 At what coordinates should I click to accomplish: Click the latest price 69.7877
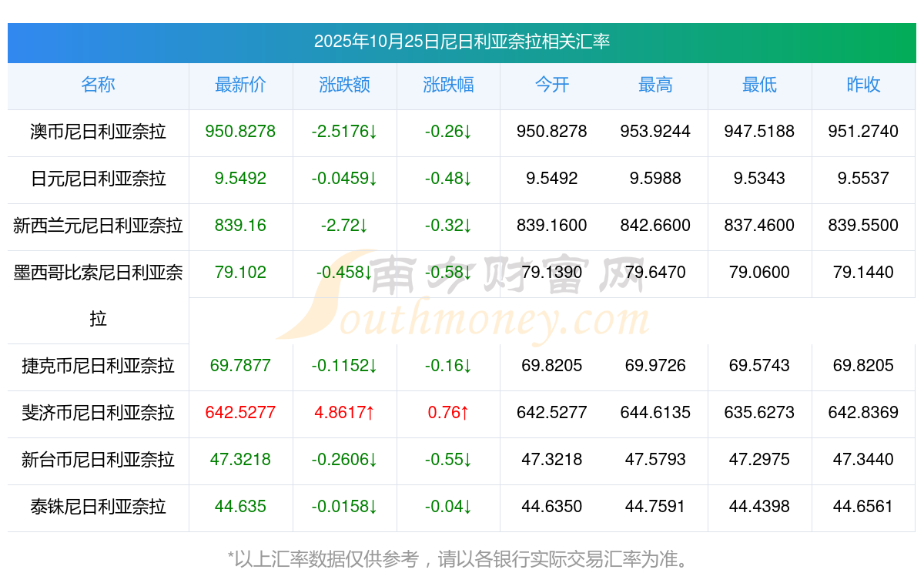pyautogui.click(x=240, y=366)
